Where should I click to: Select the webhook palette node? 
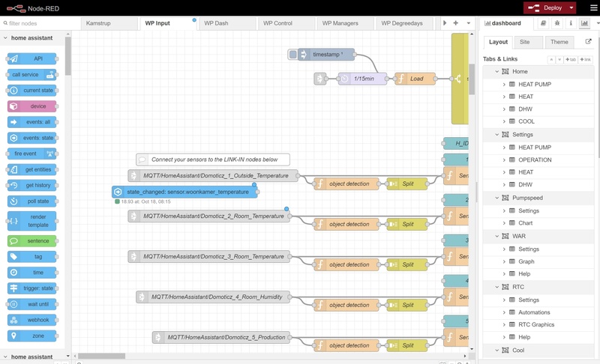pos(31,320)
